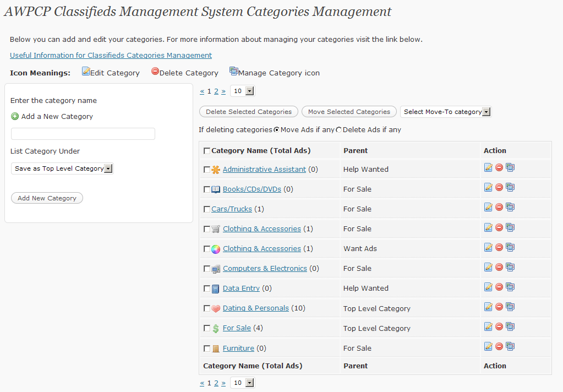
Task: Open the Dating & Personals category link
Action: point(256,308)
